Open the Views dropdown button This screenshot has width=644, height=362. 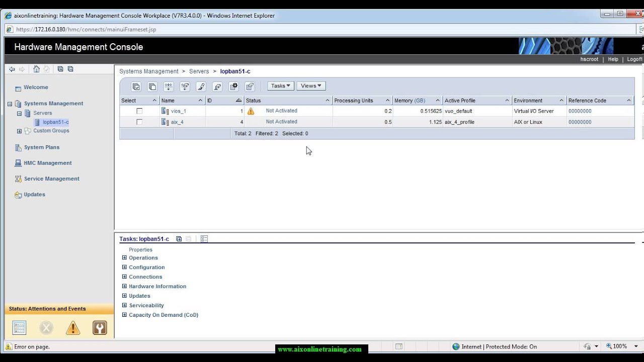click(311, 86)
